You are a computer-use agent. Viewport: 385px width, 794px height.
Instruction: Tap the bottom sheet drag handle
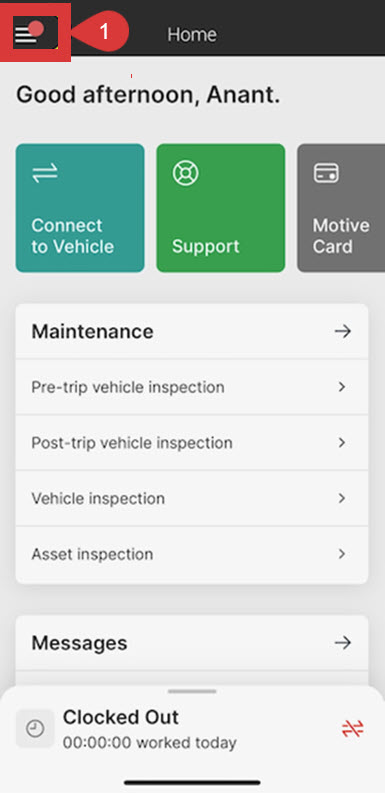coord(192,691)
